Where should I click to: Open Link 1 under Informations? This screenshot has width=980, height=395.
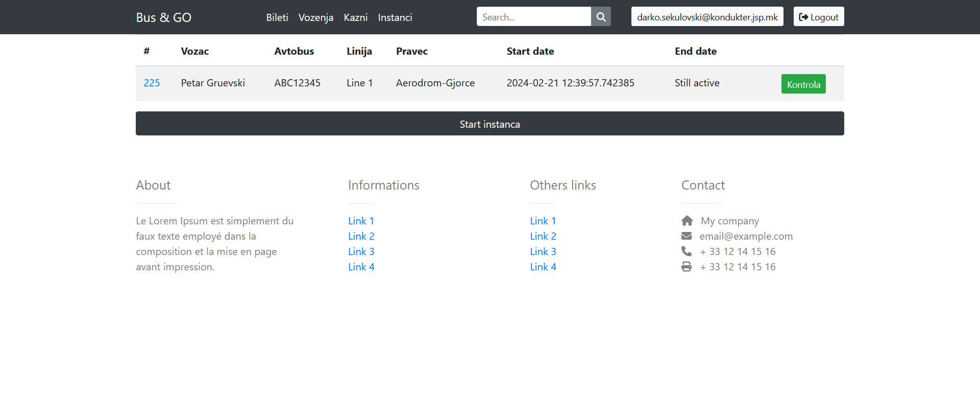(361, 221)
